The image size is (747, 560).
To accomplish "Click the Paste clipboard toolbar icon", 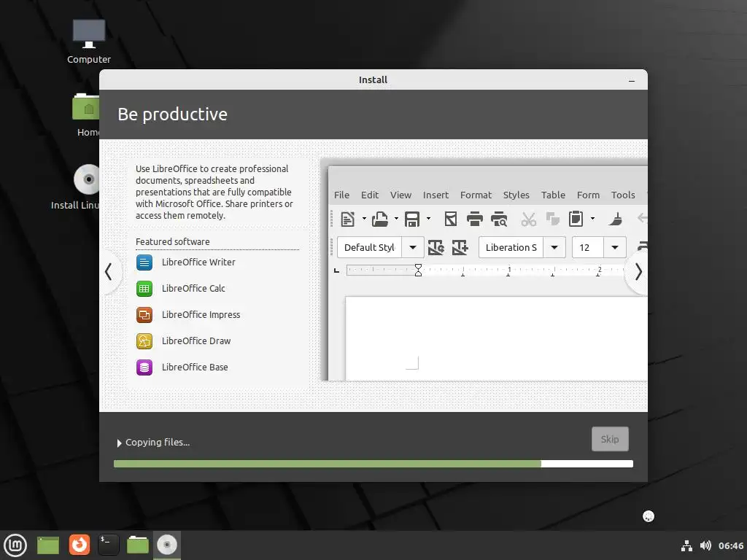I will [x=576, y=219].
